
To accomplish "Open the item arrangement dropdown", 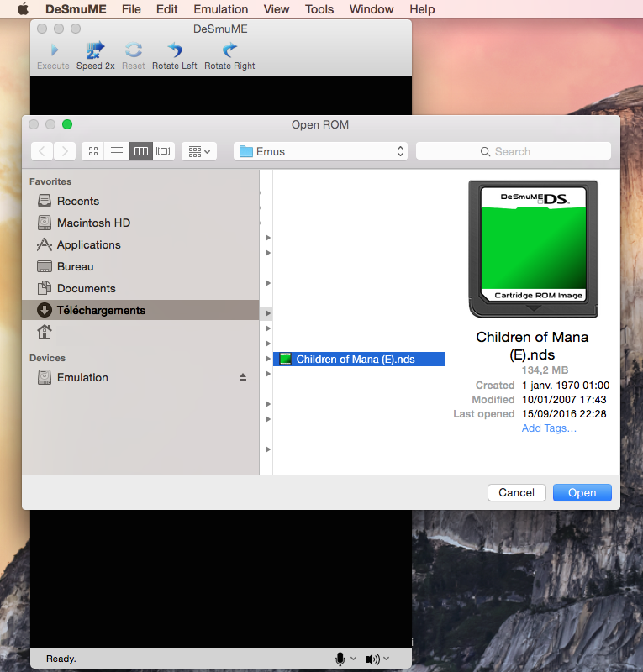I will coord(199,151).
